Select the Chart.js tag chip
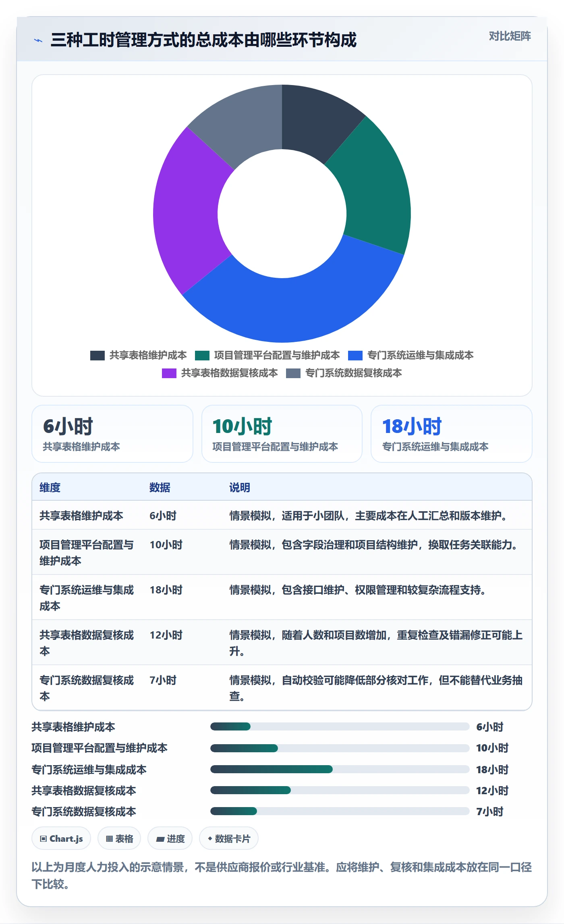 pyautogui.click(x=61, y=839)
